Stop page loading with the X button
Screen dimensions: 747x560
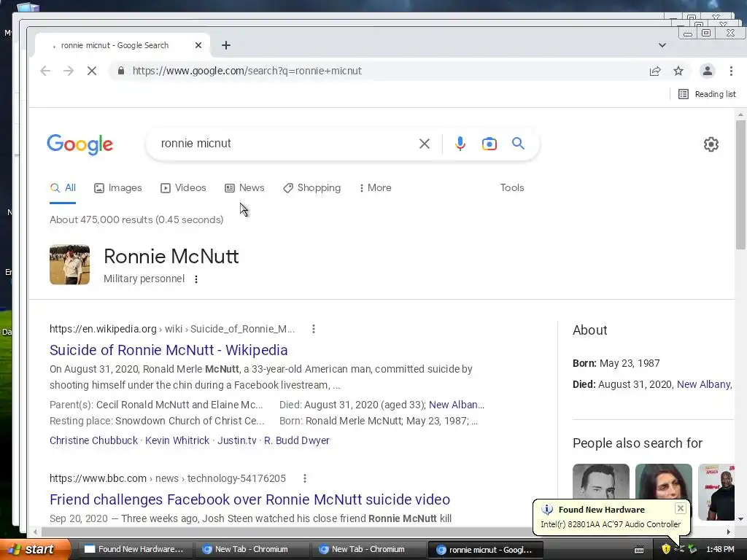point(92,71)
